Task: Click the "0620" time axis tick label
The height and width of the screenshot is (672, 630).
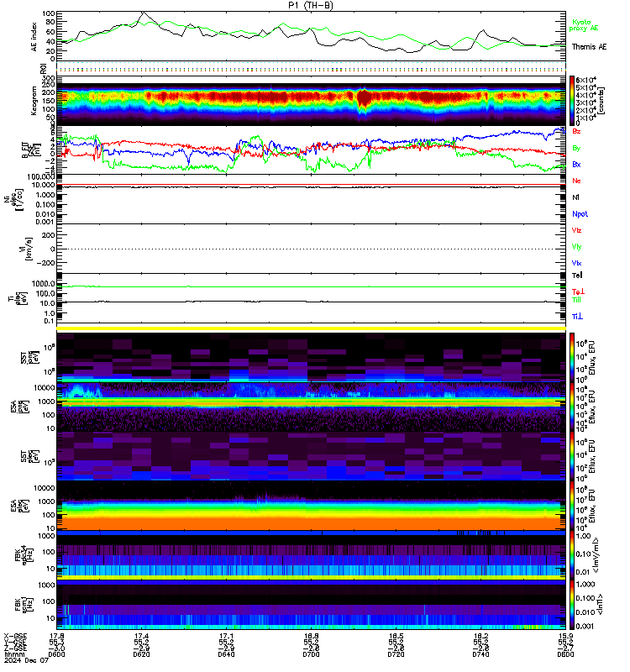Action: pyautogui.click(x=141, y=654)
